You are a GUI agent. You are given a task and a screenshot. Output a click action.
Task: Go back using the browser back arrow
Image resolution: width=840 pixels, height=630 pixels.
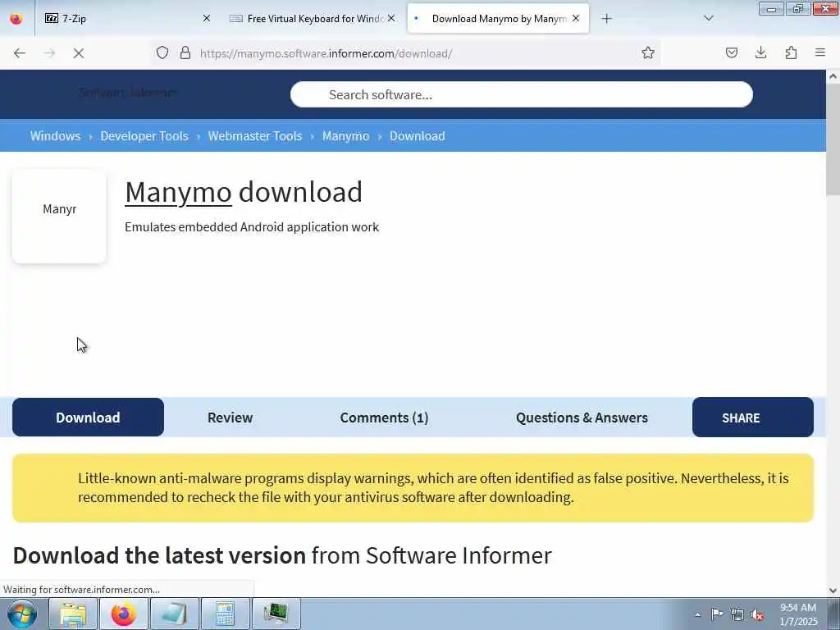(20, 53)
